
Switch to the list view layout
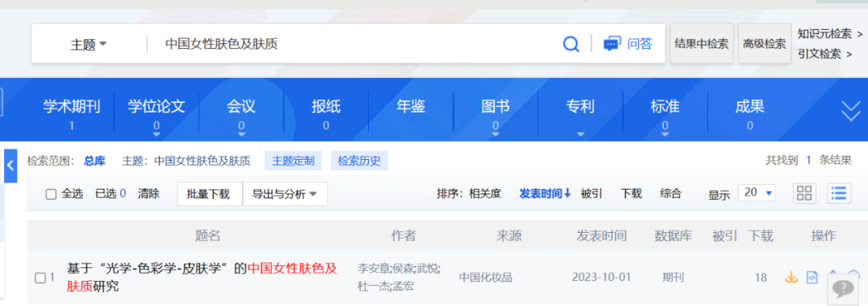point(839,193)
